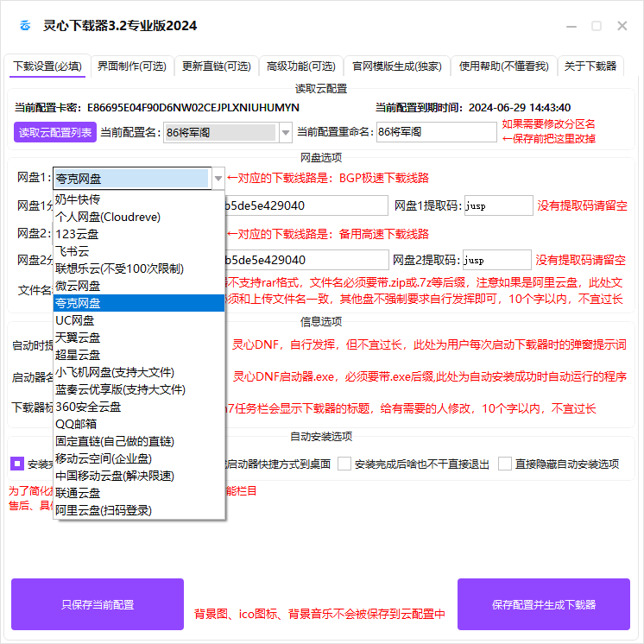Viewport: 644px width, 644px height.
Task: Enable 安装完成后啥也不干直接退出 checkbox
Action: 344,464
